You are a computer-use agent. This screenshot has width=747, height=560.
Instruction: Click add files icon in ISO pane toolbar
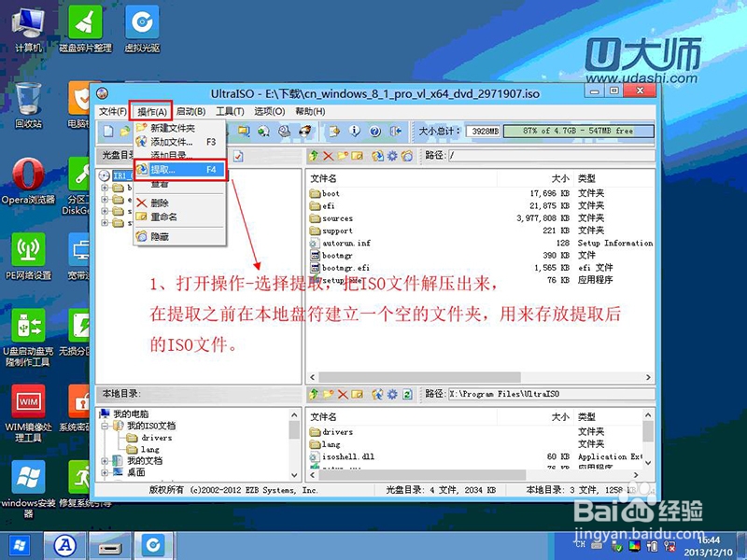tap(377, 156)
